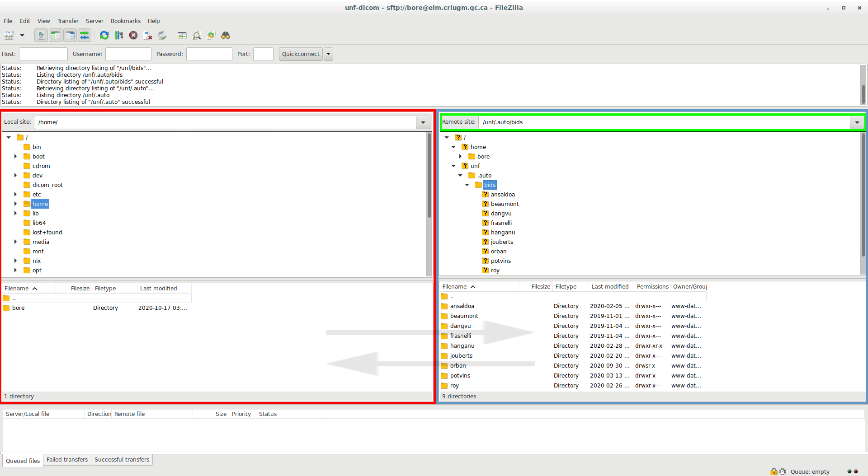868x476 pixels.
Task: Sort remote files by Last modified
Action: (610, 287)
